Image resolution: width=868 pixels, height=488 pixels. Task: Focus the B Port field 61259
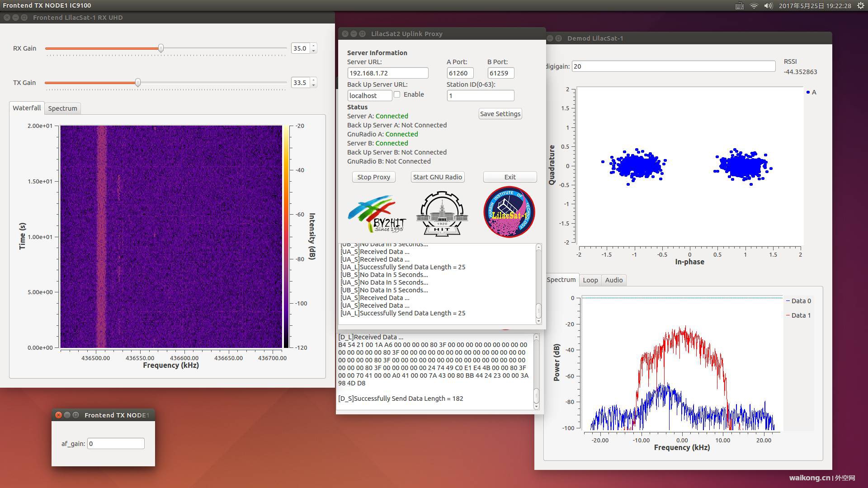(x=501, y=73)
